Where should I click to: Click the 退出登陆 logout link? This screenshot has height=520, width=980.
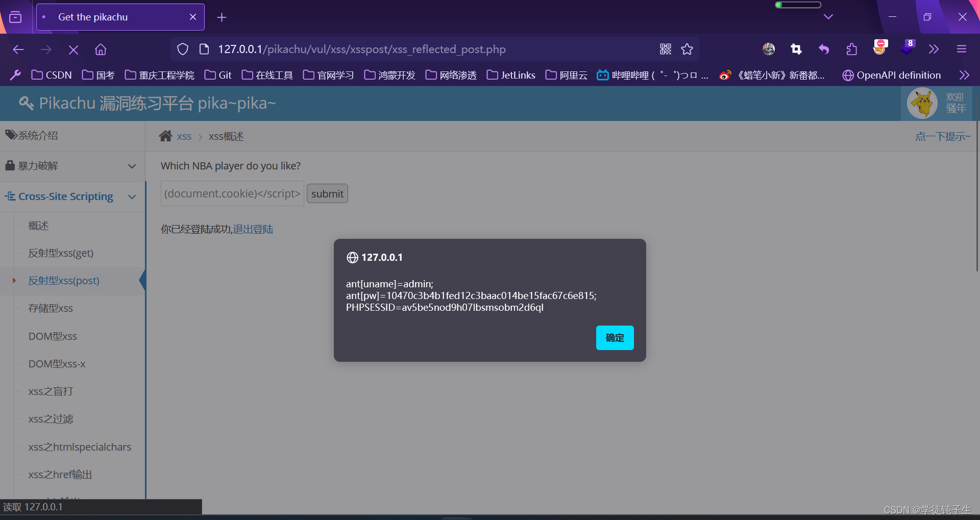253,229
